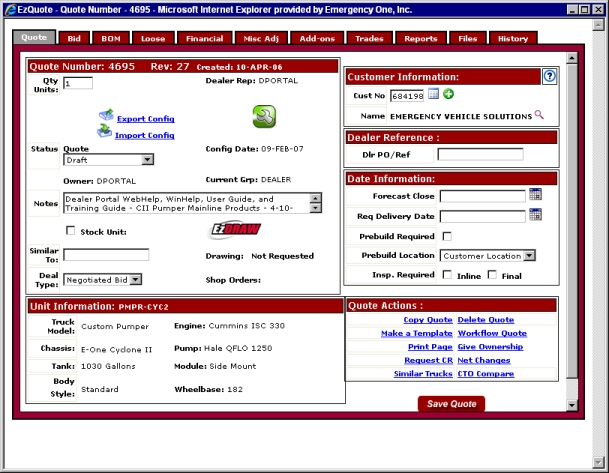Select the Quote tab

[34, 37]
